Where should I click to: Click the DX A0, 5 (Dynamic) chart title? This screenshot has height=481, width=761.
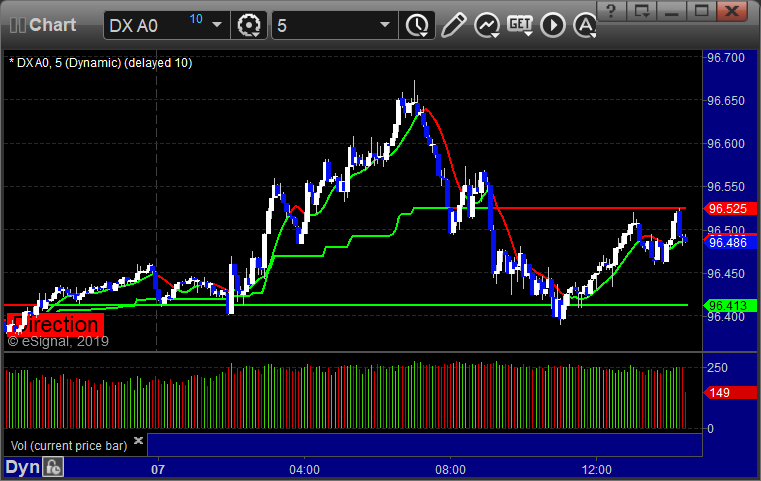100,63
